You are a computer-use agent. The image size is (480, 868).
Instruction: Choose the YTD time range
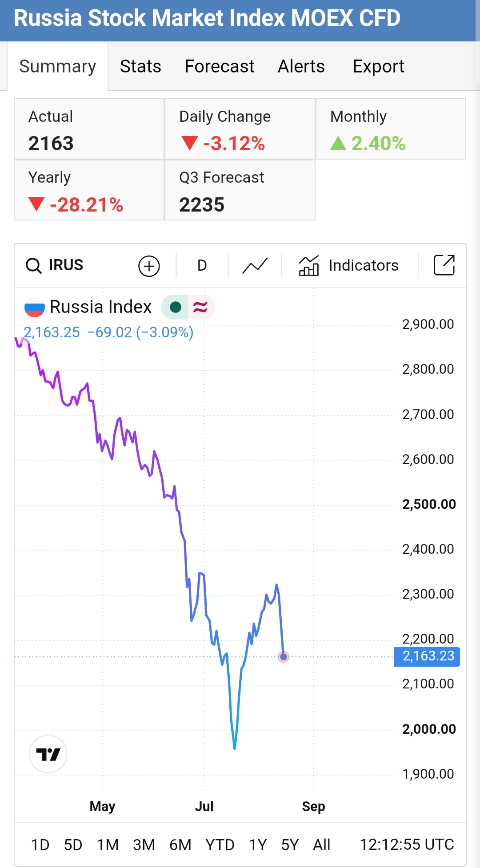[x=220, y=844]
